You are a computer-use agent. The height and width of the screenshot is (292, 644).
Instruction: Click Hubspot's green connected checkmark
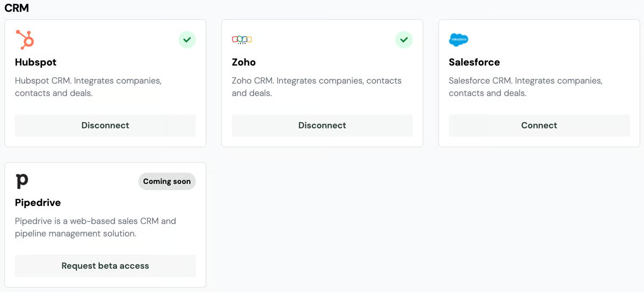pos(187,40)
